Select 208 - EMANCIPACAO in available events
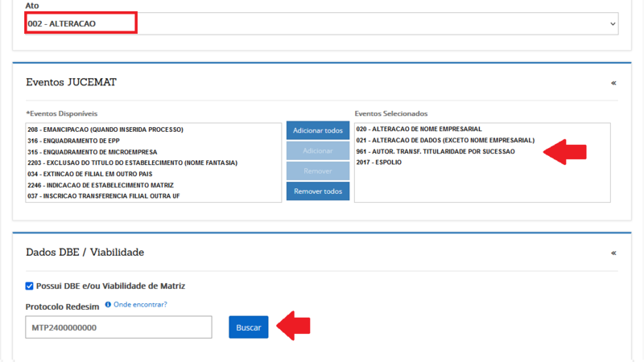The height and width of the screenshot is (362, 644). tap(105, 129)
